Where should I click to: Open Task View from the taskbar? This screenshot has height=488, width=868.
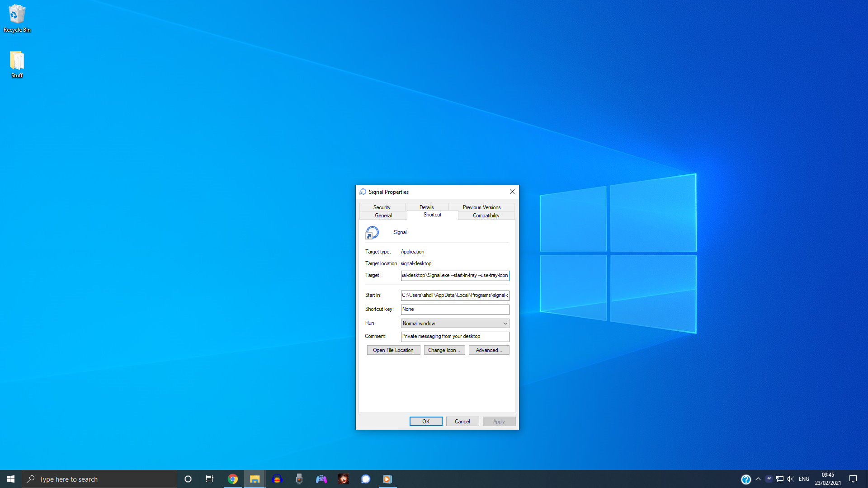(x=209, y=479)
